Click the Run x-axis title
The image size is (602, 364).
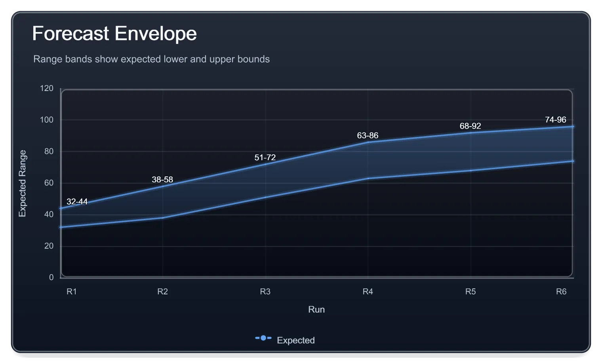click(316, 309)
